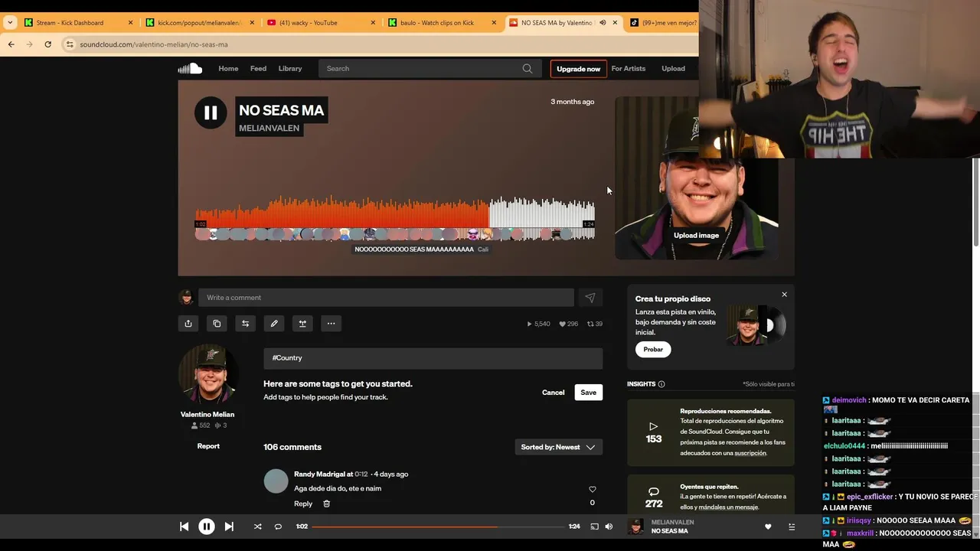Toggle shuffle in the bottom player
980x551 pixels.
pos(257,527)
